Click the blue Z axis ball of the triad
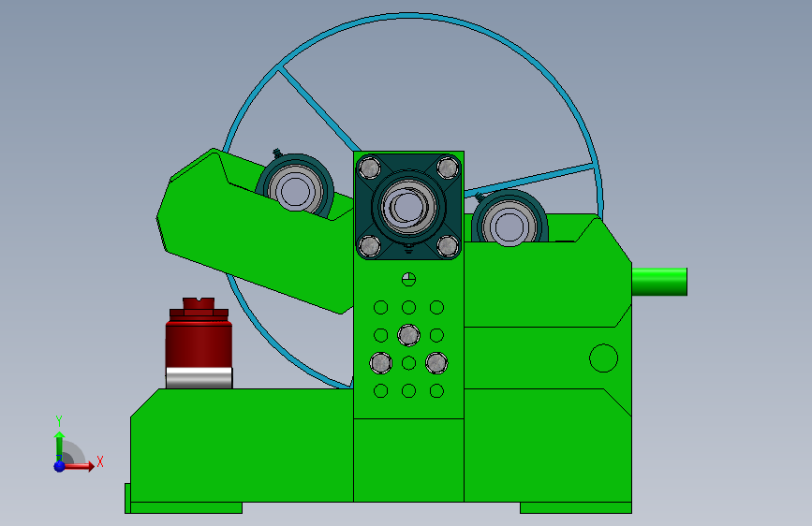812x526 pixels. 60,466
